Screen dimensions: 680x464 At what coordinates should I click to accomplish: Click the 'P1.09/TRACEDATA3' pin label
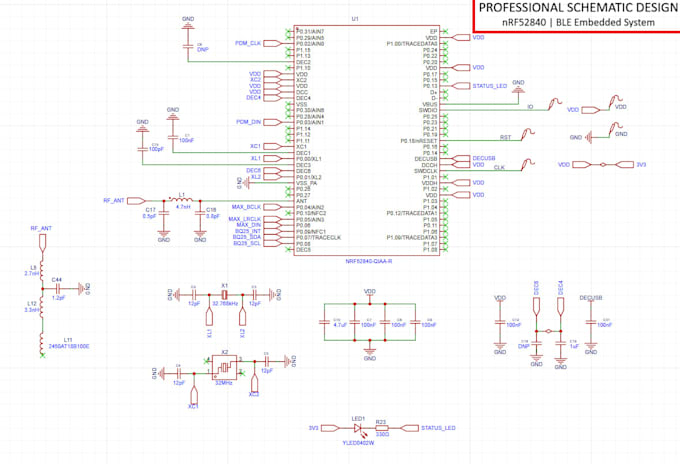pyautogui.click(x=412, y=238)
